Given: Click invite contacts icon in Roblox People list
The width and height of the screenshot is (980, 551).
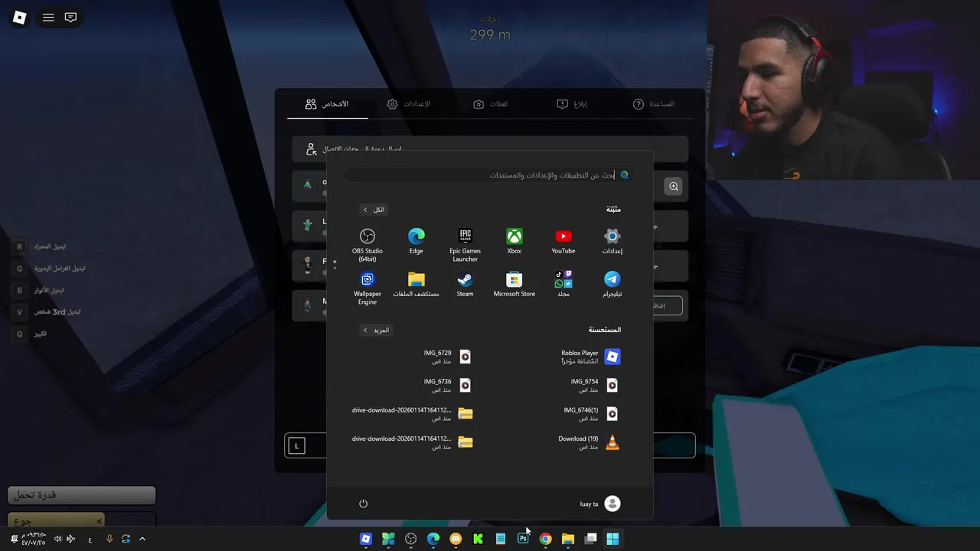Looking at the screenshot, I should click(311, 149).
